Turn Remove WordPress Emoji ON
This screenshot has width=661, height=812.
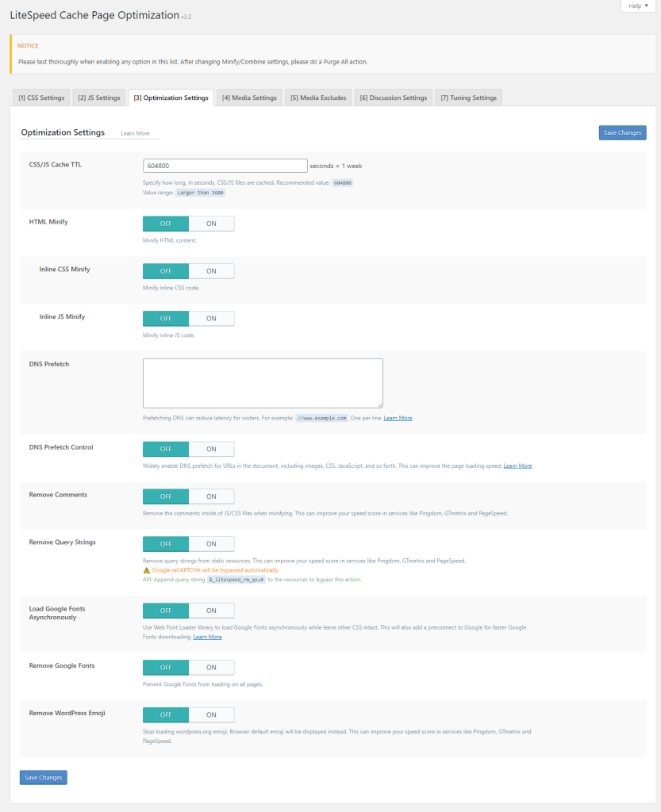tap(211, 714)
